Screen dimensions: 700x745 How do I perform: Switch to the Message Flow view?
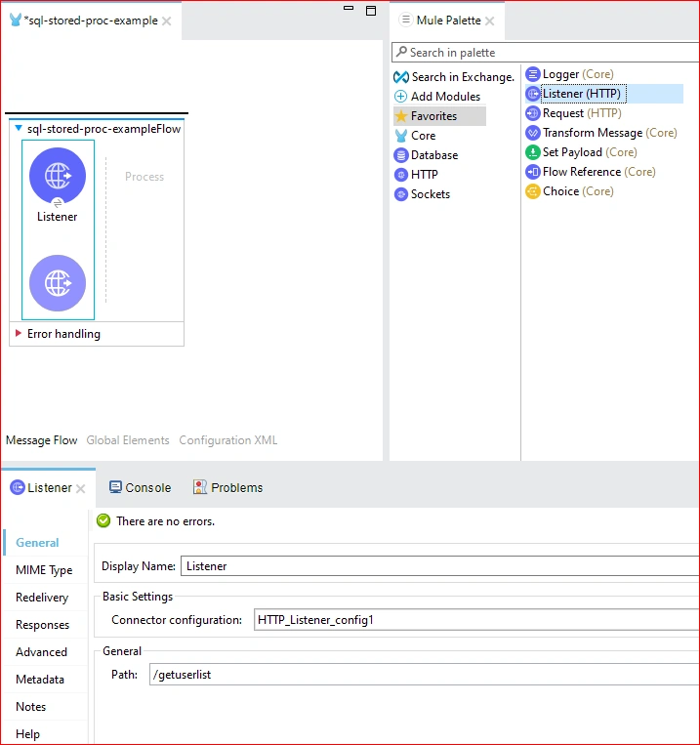tap(41, 440)
